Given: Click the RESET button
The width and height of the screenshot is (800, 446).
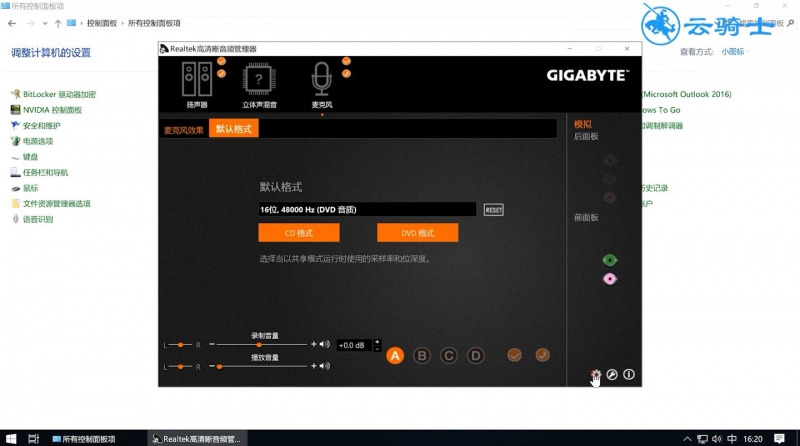Looking at the screenshot, I should pos(493,210).
